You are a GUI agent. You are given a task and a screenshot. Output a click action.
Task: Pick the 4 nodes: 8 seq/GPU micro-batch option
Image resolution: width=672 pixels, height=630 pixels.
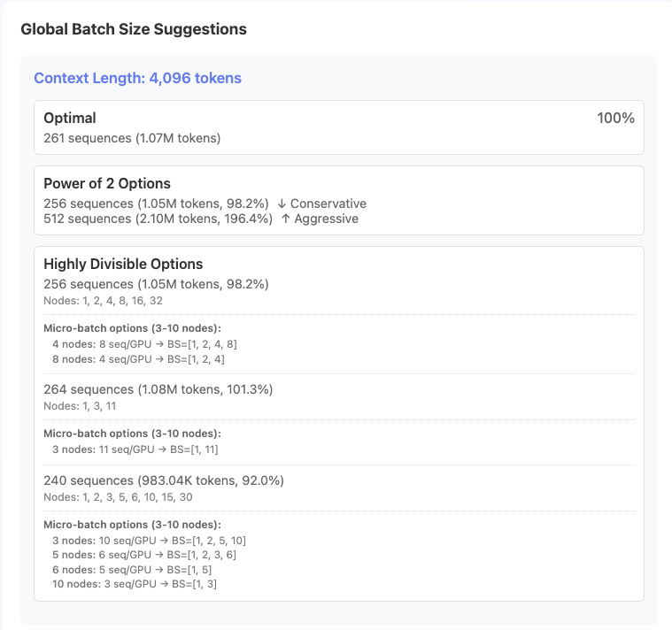(x=144, y=343)
